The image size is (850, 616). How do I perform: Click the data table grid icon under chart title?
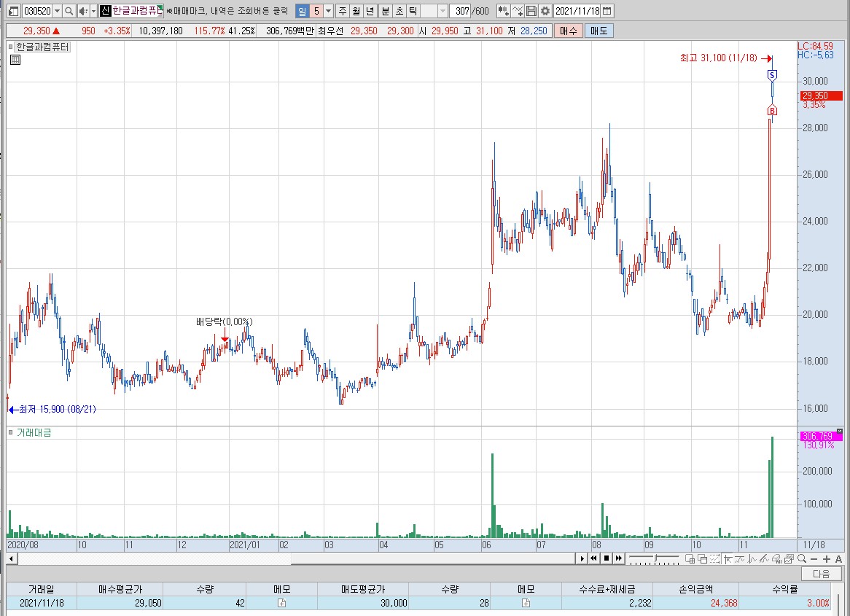pyautogui.click(x=15, y=60)
